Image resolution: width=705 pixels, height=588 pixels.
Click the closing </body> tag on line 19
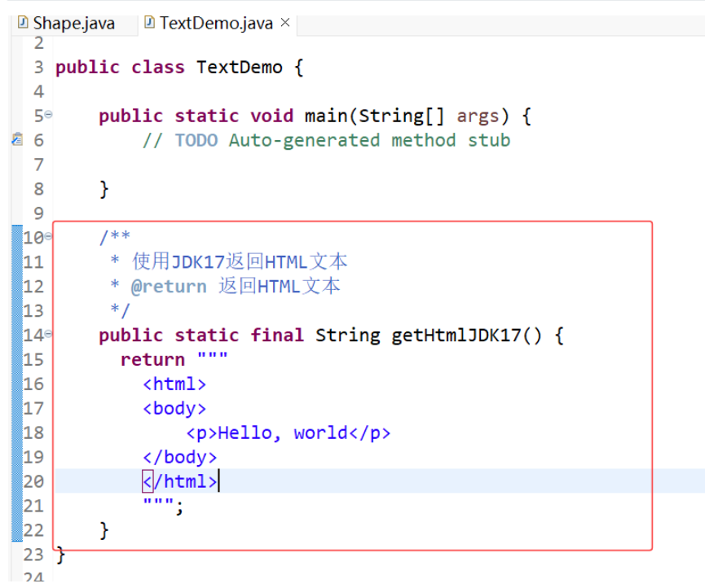pyautogui.click(x=180, y=457)
